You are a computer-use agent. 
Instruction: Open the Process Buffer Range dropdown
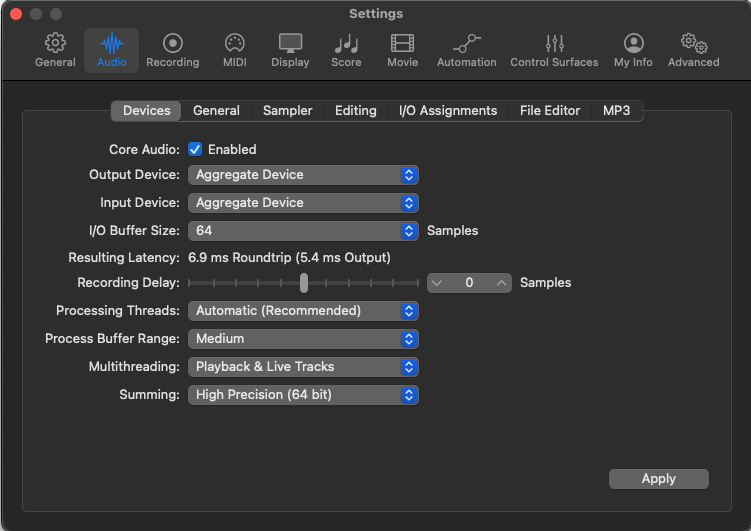pos(303,339)
